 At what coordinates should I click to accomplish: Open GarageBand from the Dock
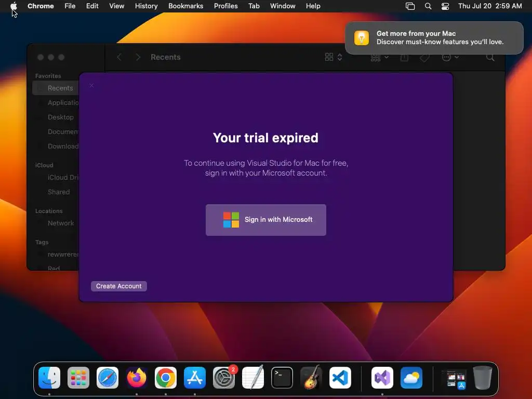311,378
